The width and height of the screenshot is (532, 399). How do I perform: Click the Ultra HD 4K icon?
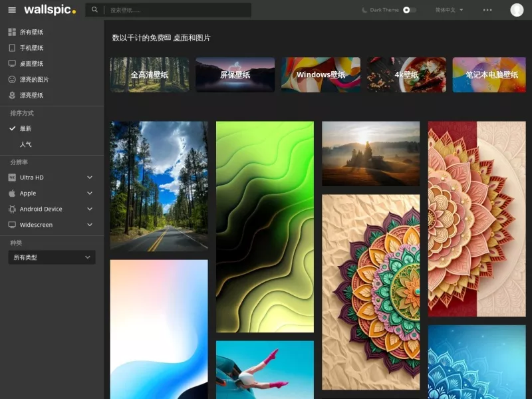[x=12, y=178]
